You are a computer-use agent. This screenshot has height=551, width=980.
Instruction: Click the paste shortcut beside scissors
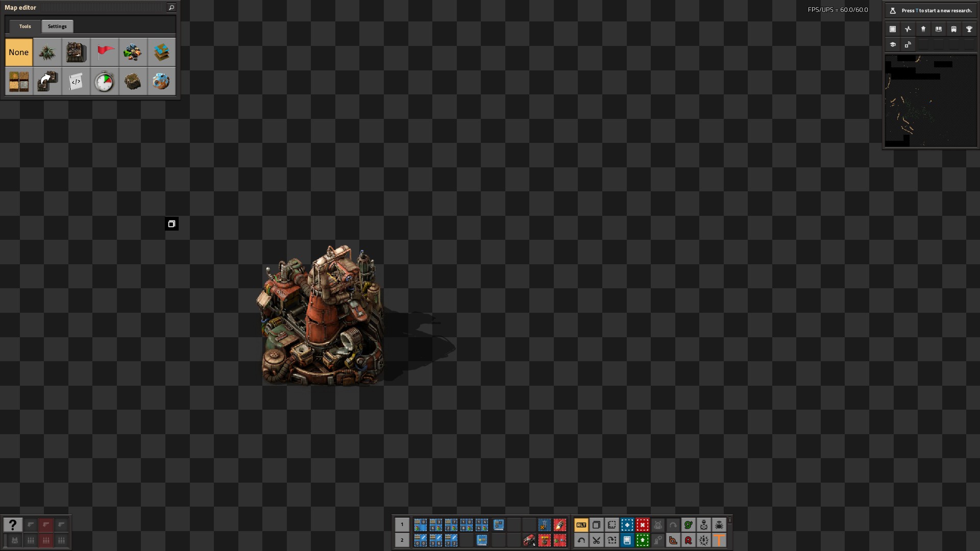tap(612, 540)
